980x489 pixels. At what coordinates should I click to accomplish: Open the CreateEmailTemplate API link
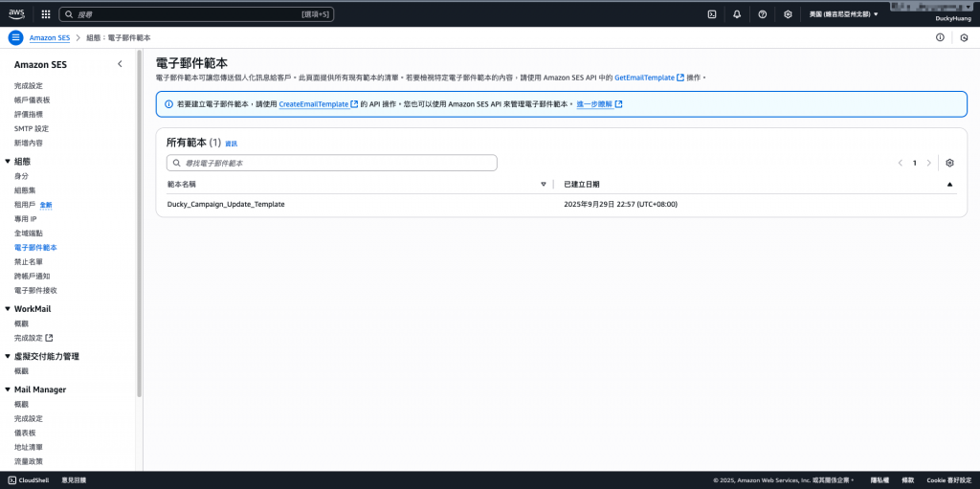pos(318,104)
